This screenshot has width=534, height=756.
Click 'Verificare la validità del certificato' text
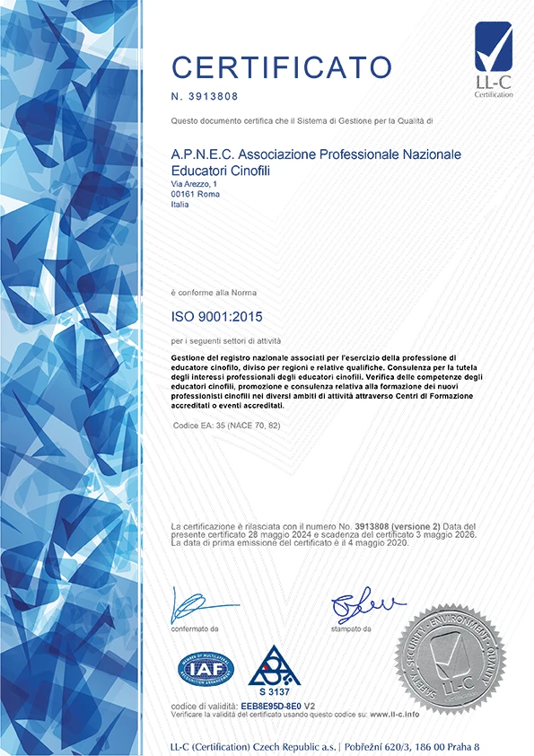[x=295, y=714]
